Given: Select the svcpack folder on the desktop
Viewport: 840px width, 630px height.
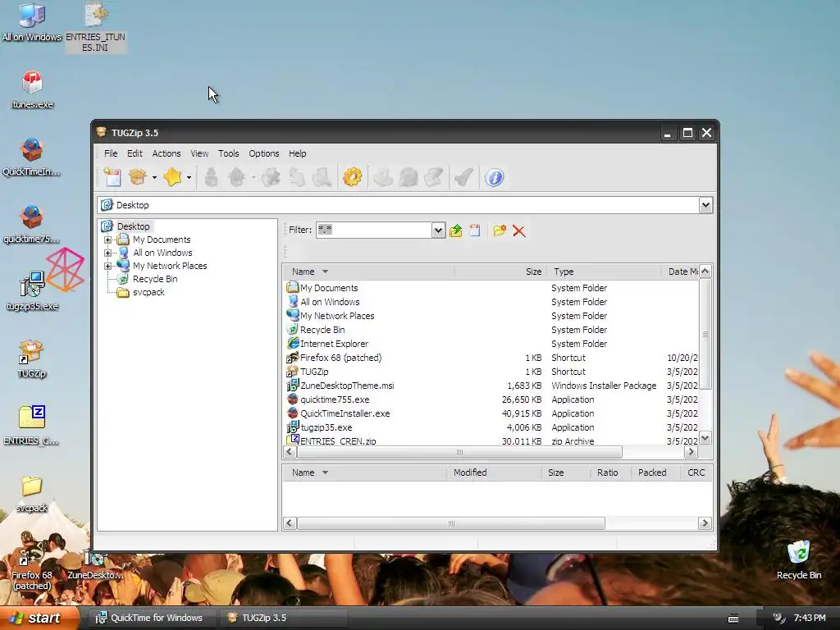Looking at the screenshot, I should 32,494.
